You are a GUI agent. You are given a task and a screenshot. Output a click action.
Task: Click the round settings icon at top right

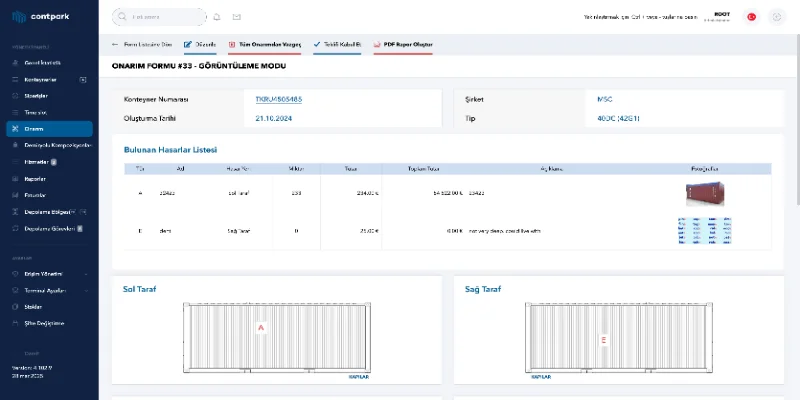pyautogui.click(x=776, y=17)
